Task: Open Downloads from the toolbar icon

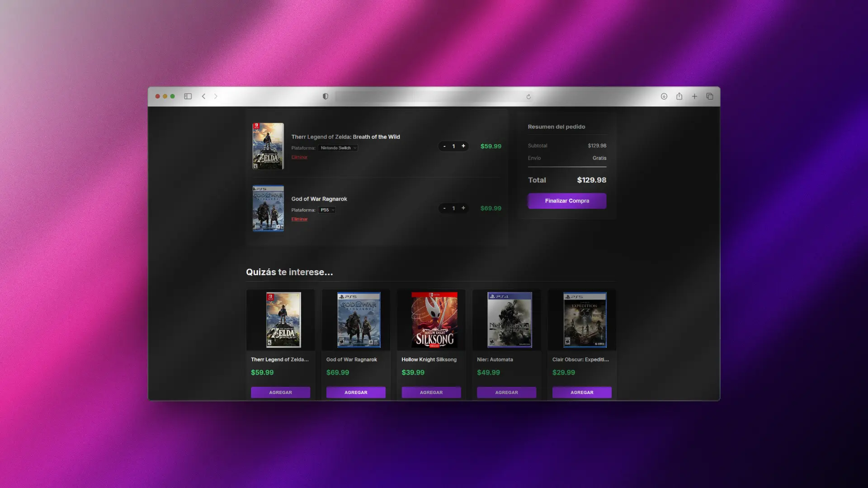Action: click(664, 96)
